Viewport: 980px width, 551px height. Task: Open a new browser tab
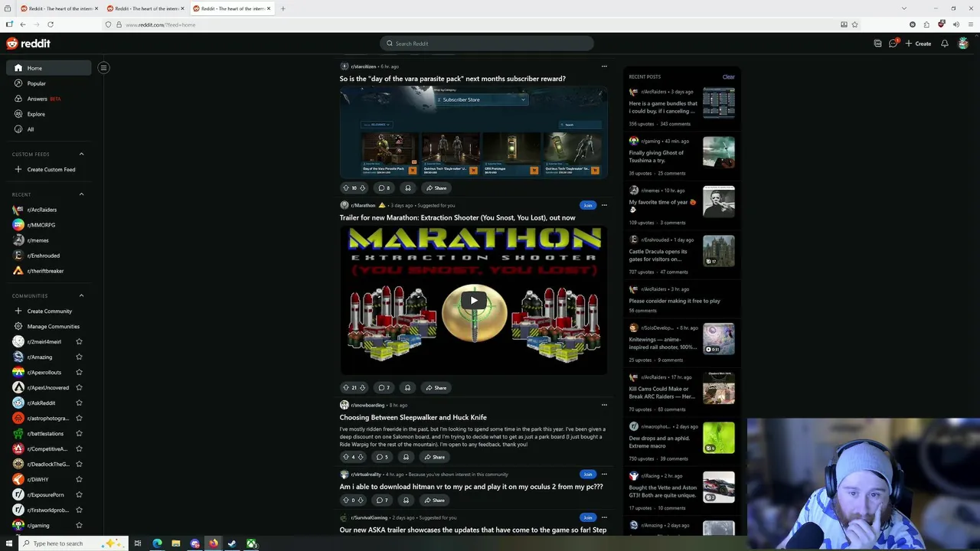pyautogui.click(x=283, y=8)
